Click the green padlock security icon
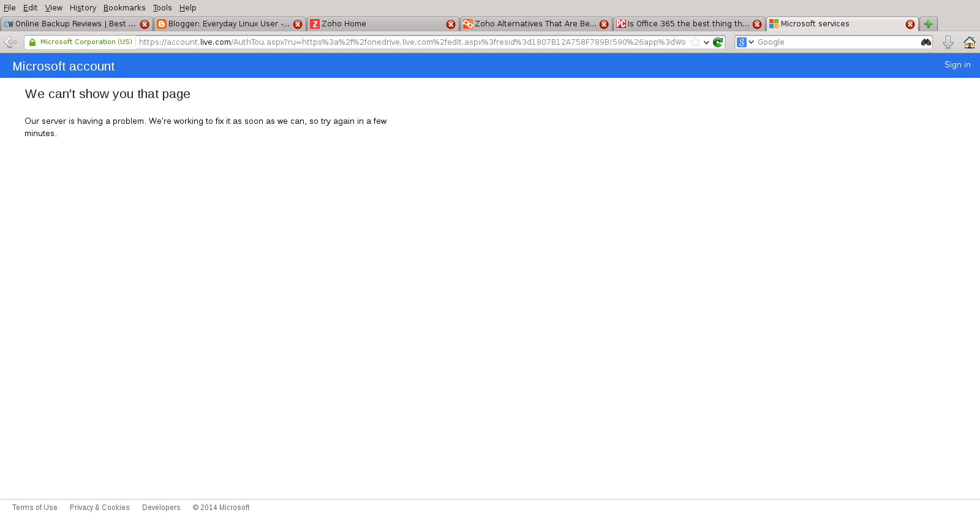980x518 pixels. coord(33,42)
